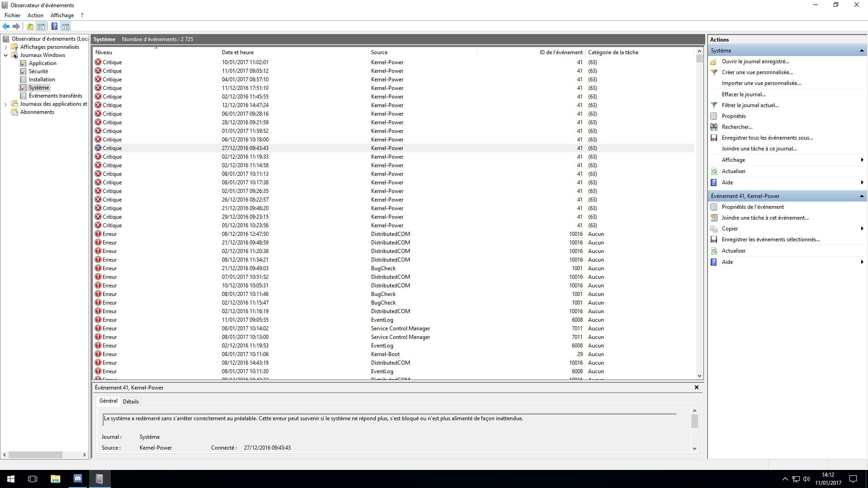The width and height of the screenshot is (868, 488).
Task: Select Kernel-Boot error event ID 29
Action: point(393,354)
